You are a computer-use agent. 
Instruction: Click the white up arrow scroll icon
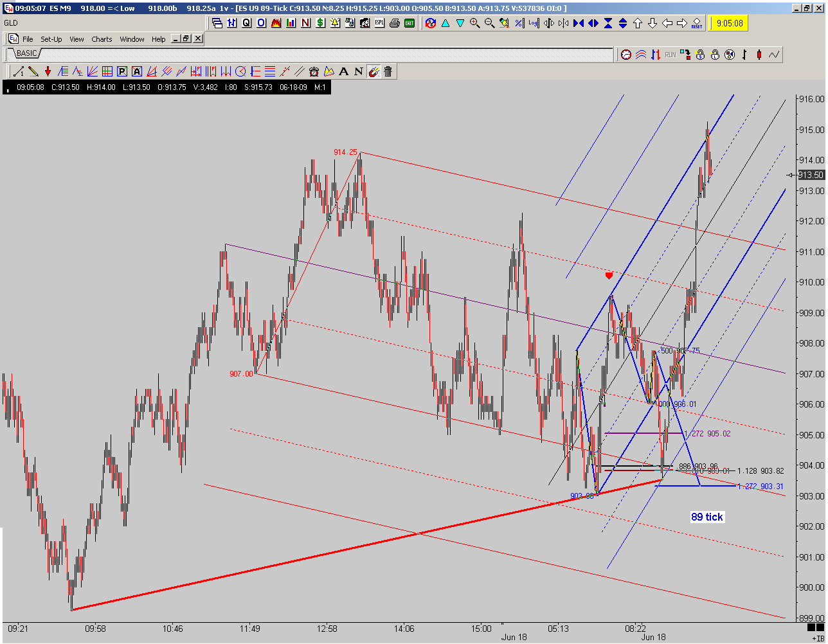coord(638,23)
